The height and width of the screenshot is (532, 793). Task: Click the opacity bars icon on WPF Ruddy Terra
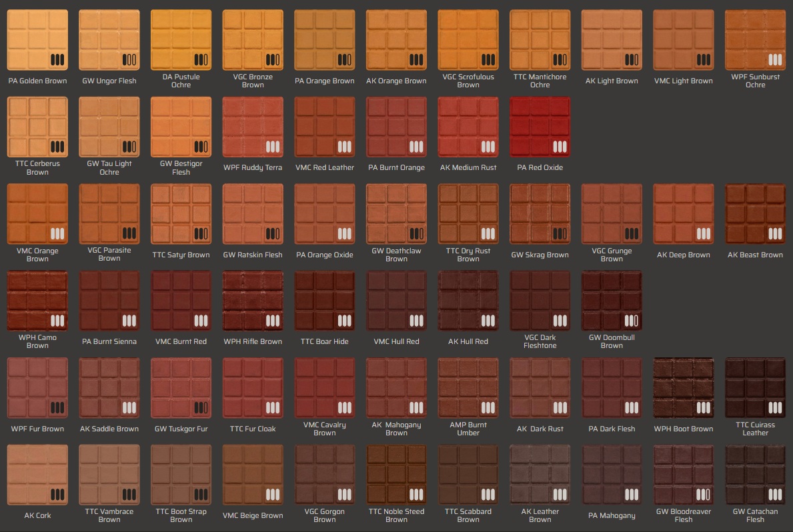coord(273,147)
